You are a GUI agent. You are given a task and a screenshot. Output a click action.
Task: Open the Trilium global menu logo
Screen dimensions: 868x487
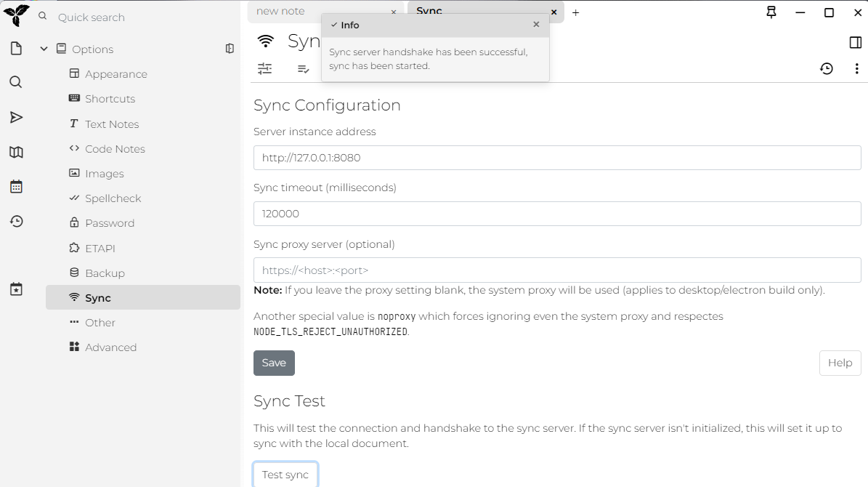pyautogui.click(x=17, y=15)
